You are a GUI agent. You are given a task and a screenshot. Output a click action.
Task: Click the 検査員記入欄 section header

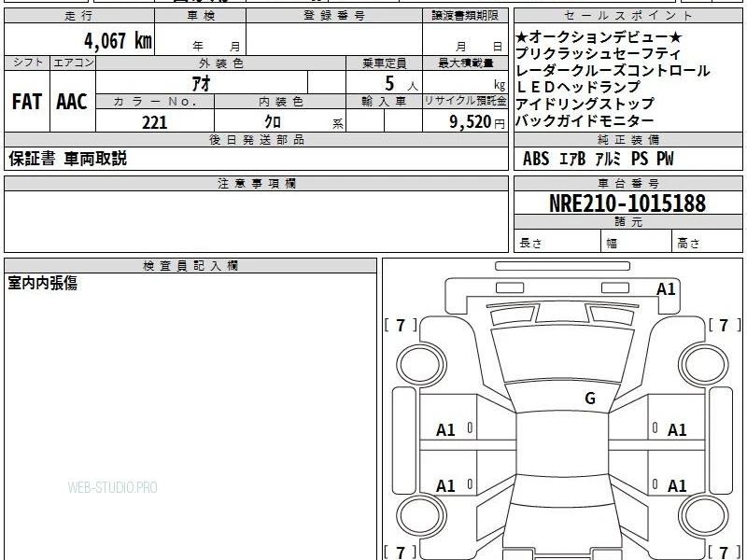(x=190, y=266)
